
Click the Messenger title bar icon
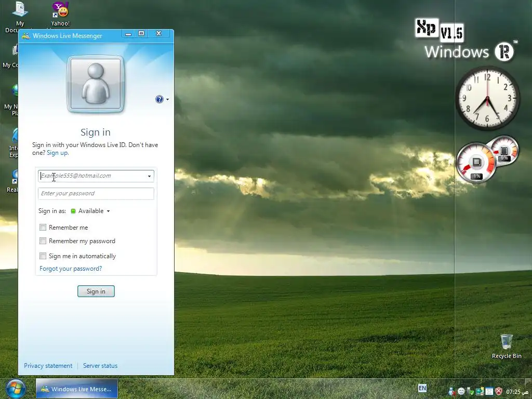coord(26,36)
